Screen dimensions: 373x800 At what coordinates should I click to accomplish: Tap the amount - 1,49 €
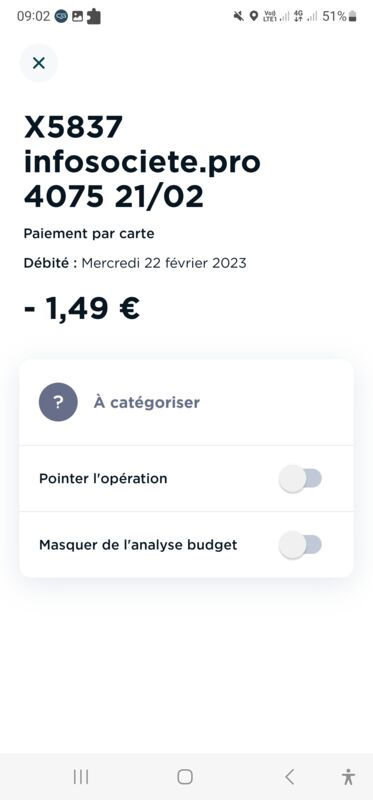[x=82, y=309]
